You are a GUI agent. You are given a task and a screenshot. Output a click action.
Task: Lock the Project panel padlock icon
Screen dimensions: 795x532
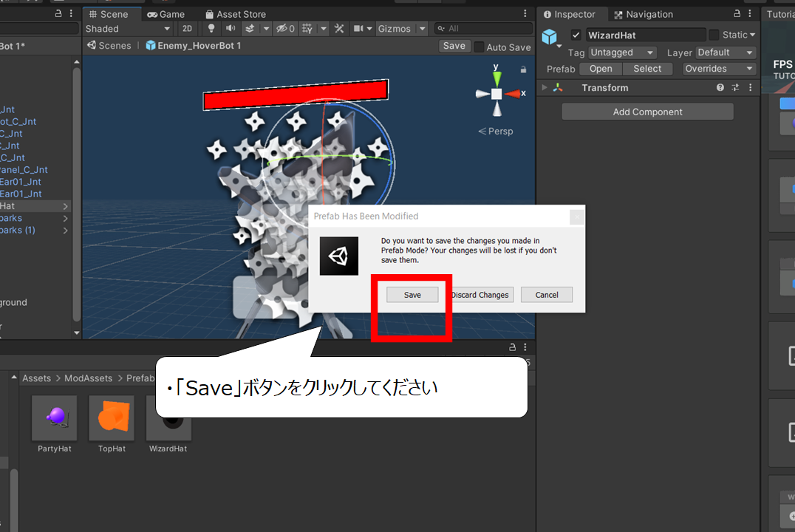513,347
